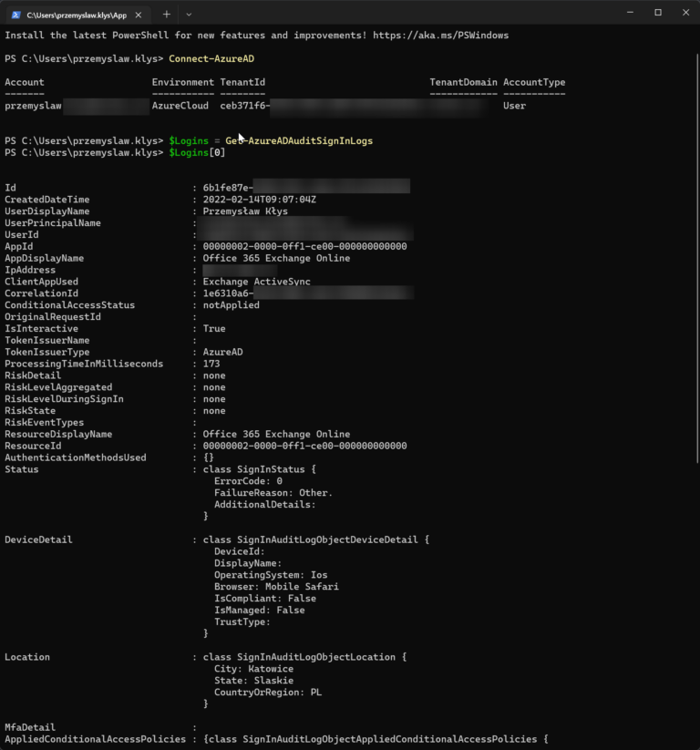The width and height of the screenshot is (700, 750).
Task: Open the new tab dropdown chevron
Action: click(189, 15)
